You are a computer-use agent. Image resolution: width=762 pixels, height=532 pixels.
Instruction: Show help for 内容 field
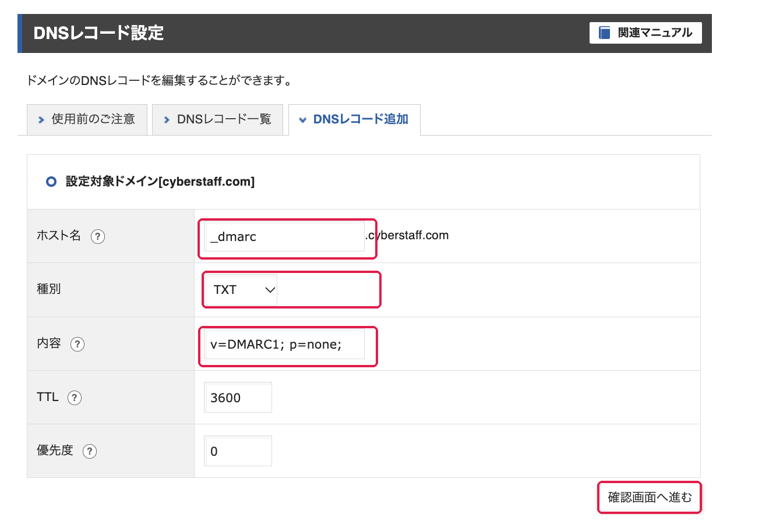click(x=77, y=345)
